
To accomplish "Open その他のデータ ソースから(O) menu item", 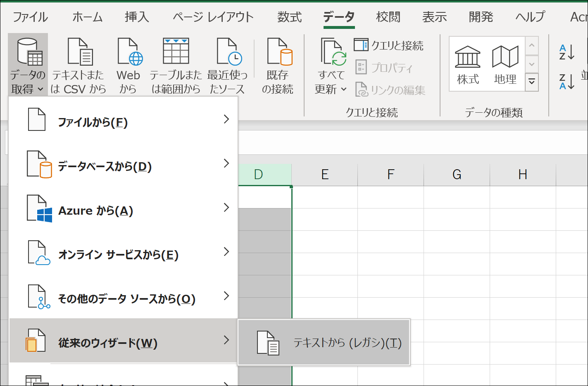I will click(124, 296).
